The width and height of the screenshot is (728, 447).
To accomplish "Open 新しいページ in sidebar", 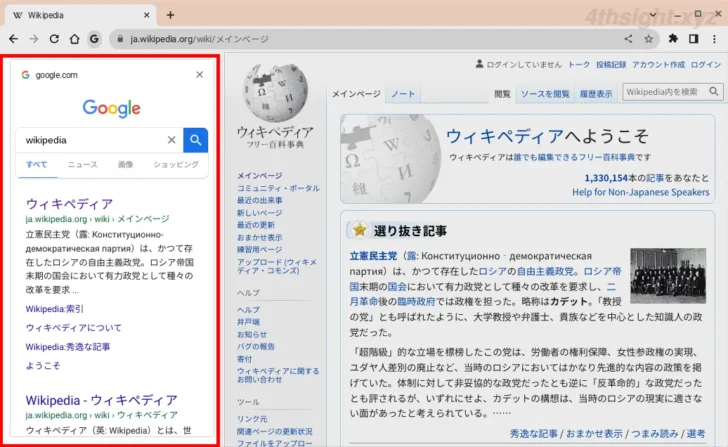I will (260, 213).
